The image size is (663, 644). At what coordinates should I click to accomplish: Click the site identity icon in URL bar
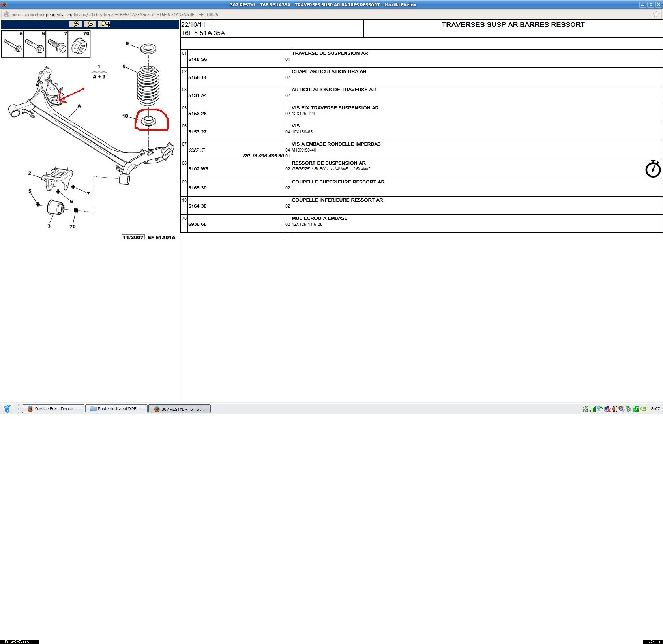6,15
